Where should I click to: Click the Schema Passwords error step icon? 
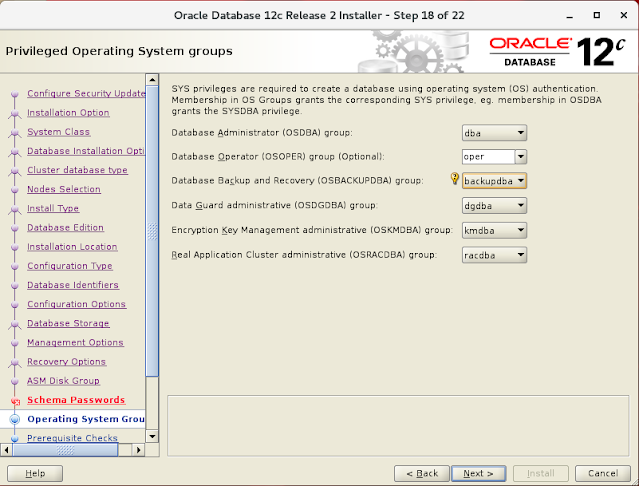[15, 402]
